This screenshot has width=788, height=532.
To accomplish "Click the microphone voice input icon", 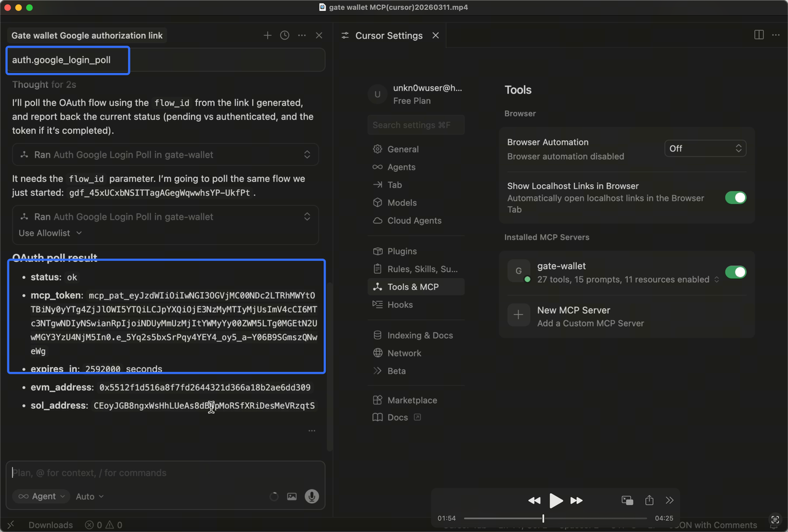I will click(x=312, y=496).
